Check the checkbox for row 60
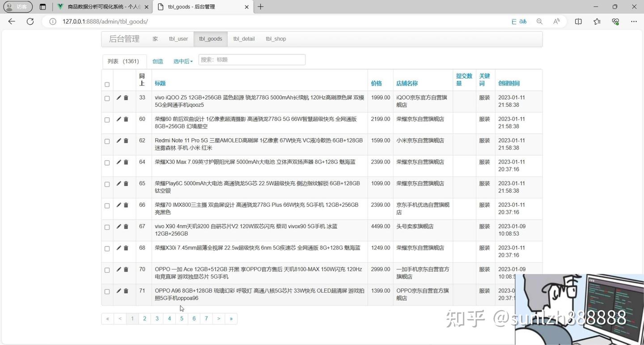Viewport: 644px width, 345px height. pyautogui.click(x=107, y=120)
